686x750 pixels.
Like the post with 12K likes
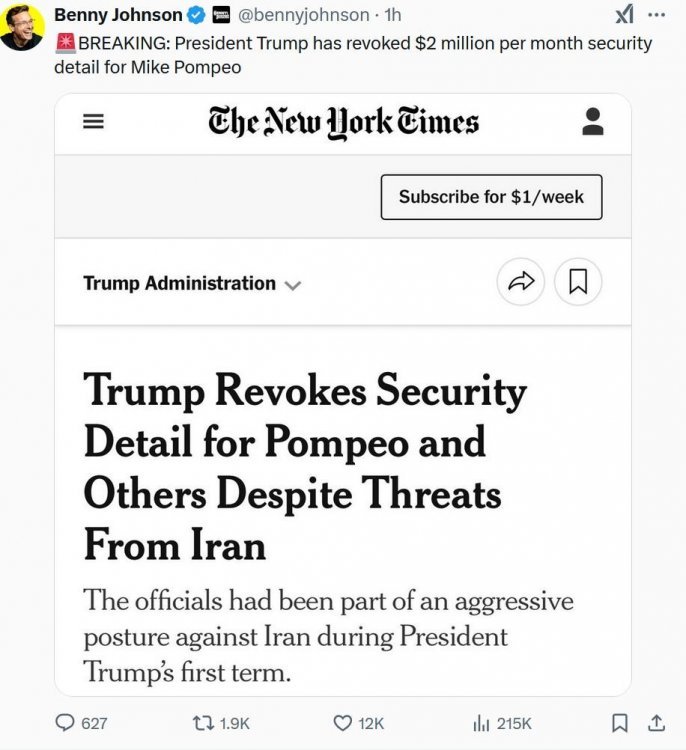(x=343, y=722)
